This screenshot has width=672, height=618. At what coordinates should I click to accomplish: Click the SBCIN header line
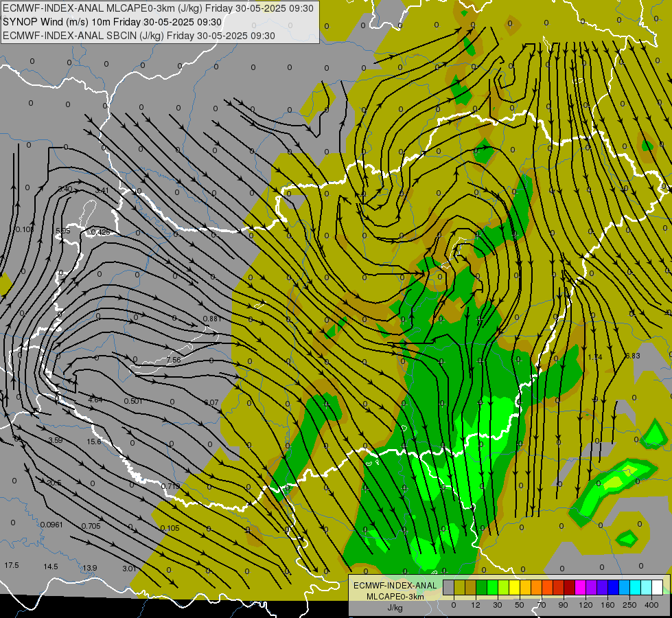[139, 36]
